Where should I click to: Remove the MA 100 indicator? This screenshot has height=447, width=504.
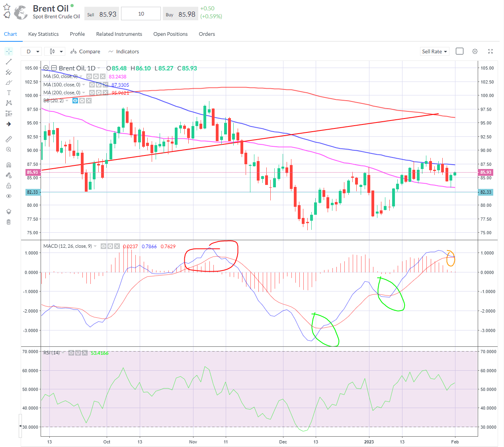pyautogui.click(x=105, y=85)
